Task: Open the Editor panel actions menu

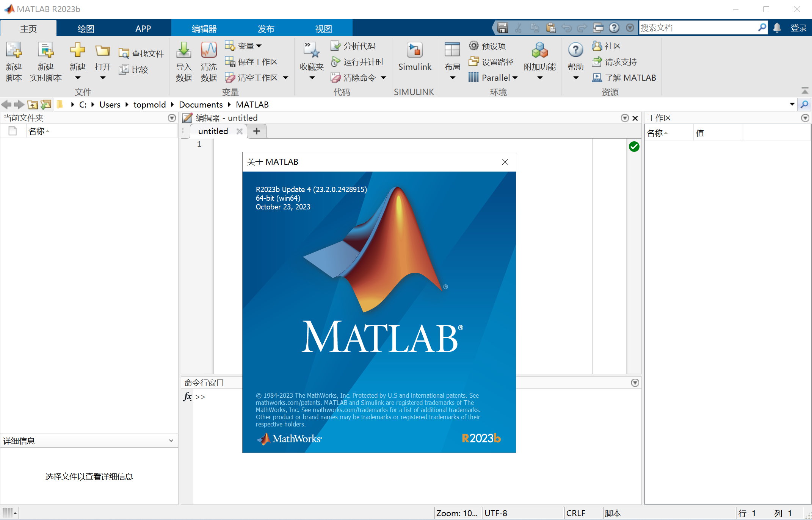Action: tap(625, 118)
